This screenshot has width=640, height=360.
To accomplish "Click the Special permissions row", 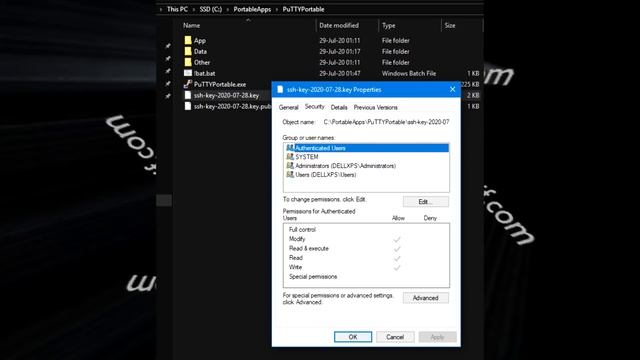I will point(366,276).
